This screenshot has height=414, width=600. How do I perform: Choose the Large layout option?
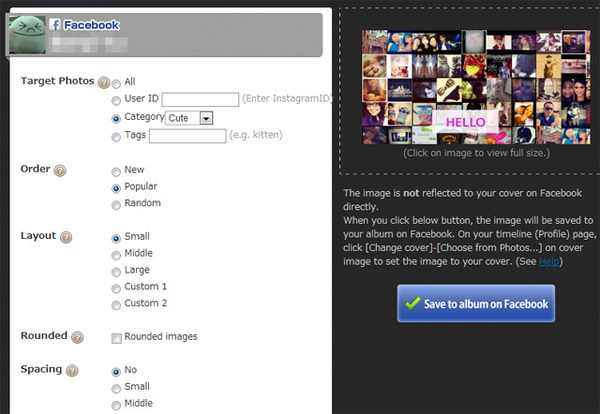[117, 272]
